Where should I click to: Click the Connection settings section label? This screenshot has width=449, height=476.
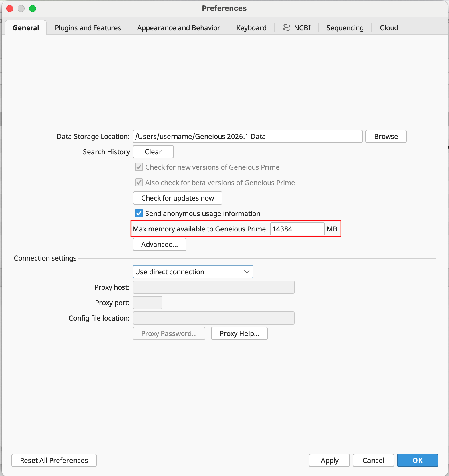(x=45, y=258)
